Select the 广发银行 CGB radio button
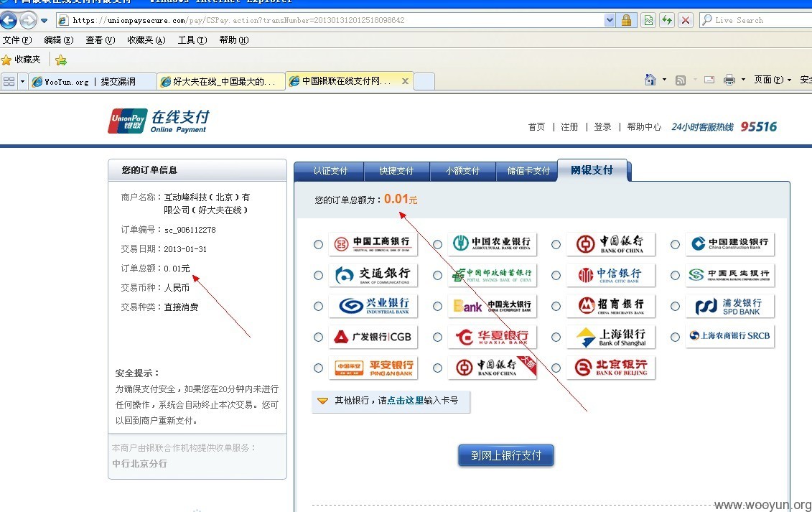Image resolution: width=812 pixels, height=512 pixels. [x=319, y=338]
